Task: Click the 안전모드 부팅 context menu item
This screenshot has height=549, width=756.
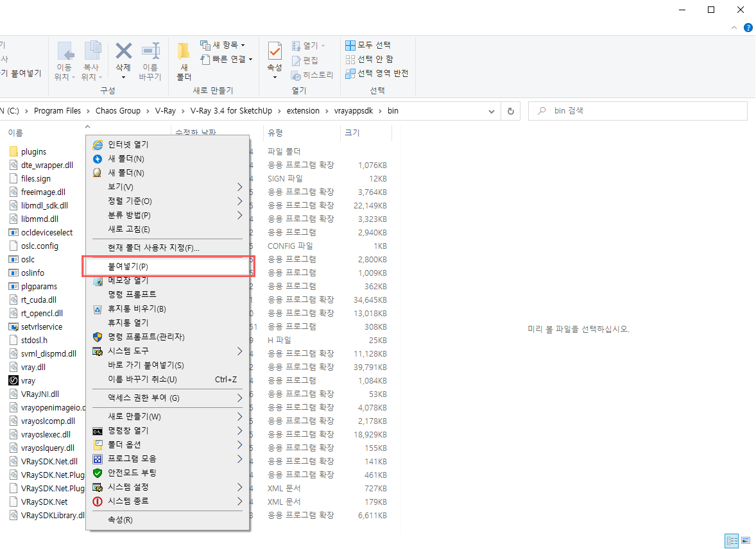Action: pyautogui.click(x=168, y=473)
